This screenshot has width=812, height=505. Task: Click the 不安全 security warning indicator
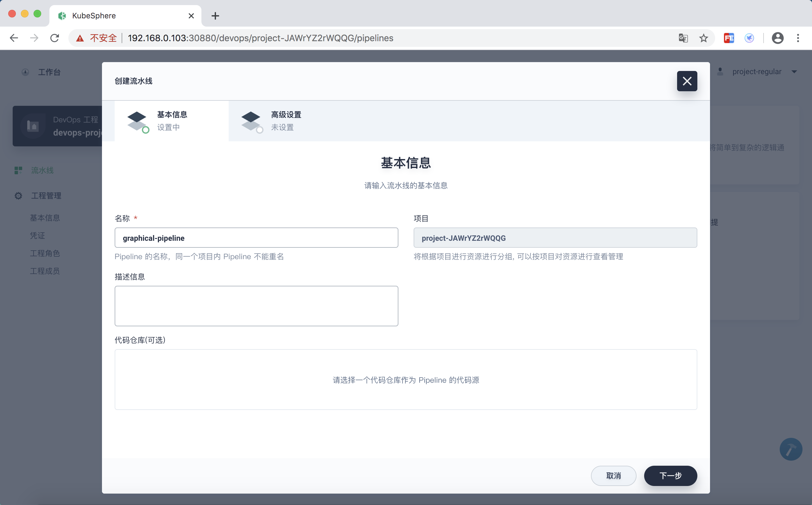pos(97,38)
